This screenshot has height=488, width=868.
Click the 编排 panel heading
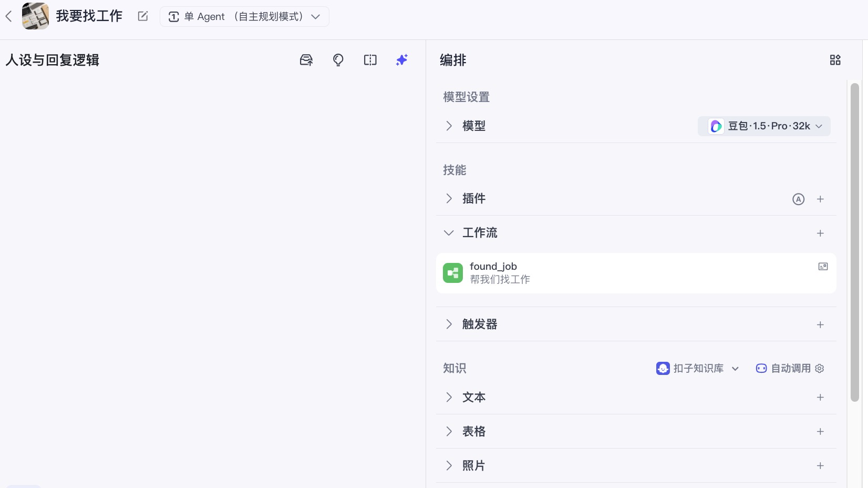(x=453, y=60)
